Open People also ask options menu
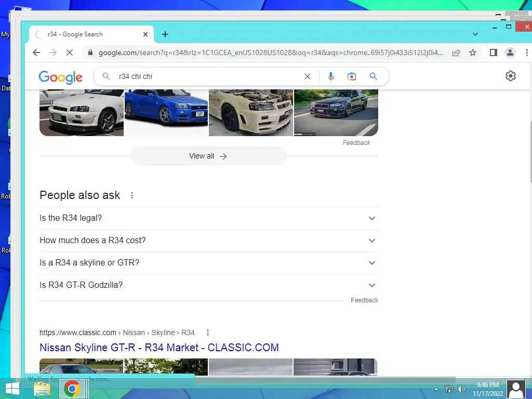This screenshot has height=399, width=532. pos(132,195)
